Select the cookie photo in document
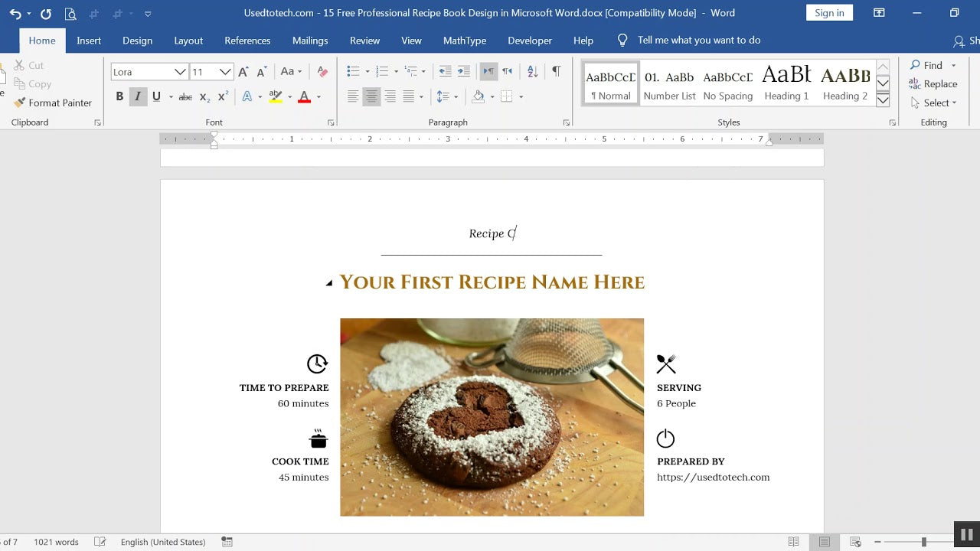The image size is (980, 551). [492, 417]
